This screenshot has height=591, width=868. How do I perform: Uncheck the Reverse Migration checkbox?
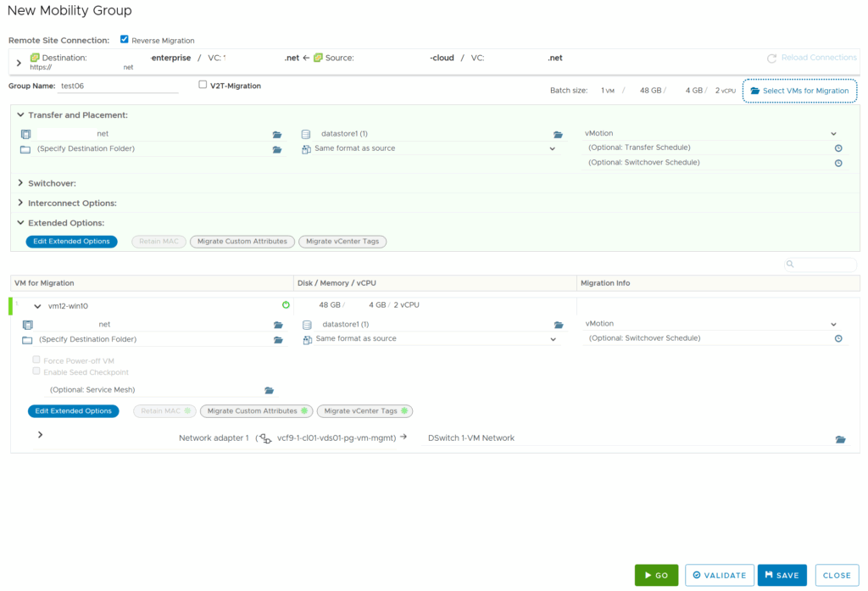pyautogui.click(x=125, y=40)
